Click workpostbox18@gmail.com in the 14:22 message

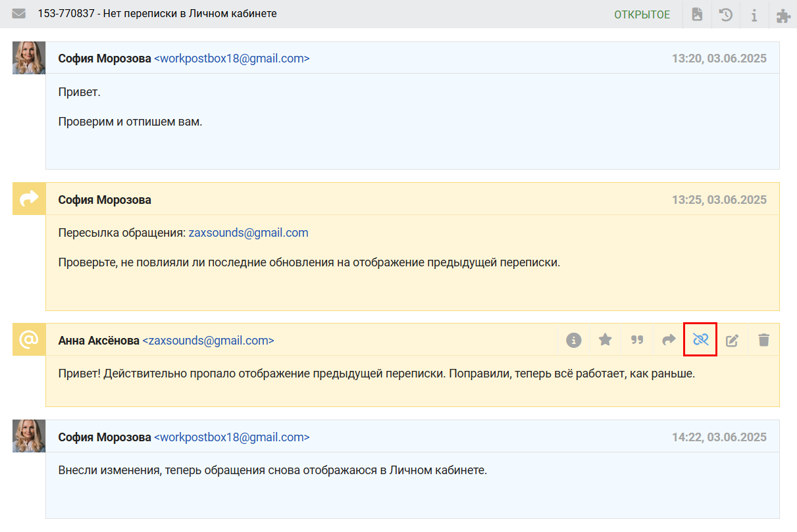(232, 437)
